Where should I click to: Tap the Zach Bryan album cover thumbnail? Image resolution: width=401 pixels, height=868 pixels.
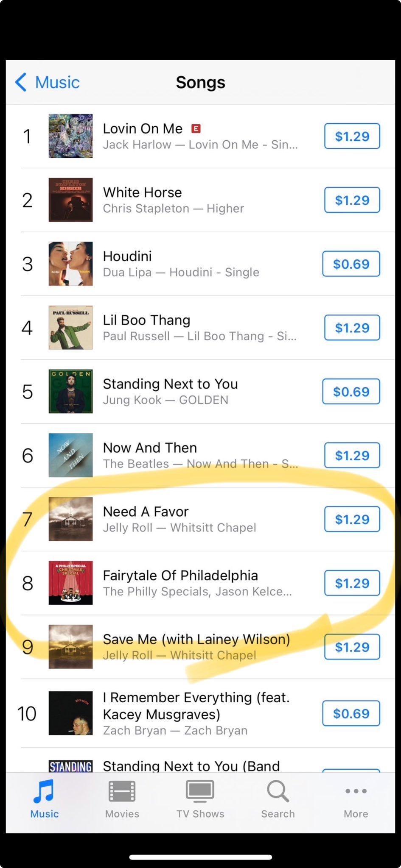(70, 713)
